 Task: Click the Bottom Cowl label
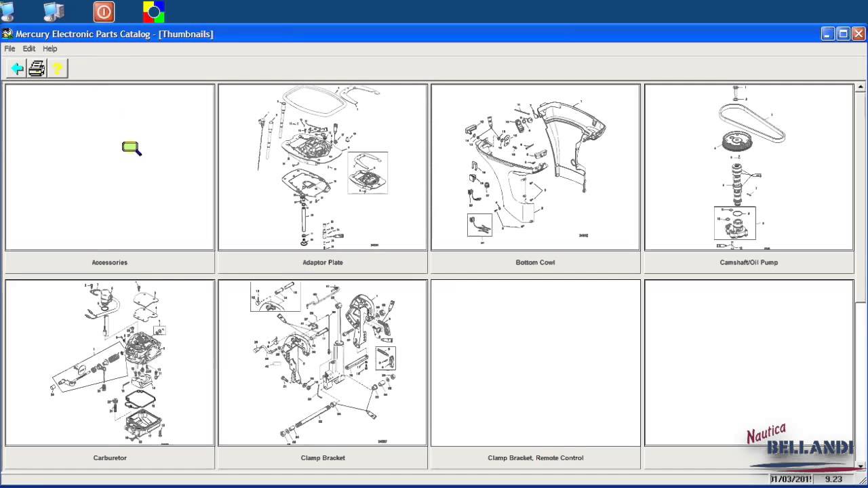tap(536, 262)
